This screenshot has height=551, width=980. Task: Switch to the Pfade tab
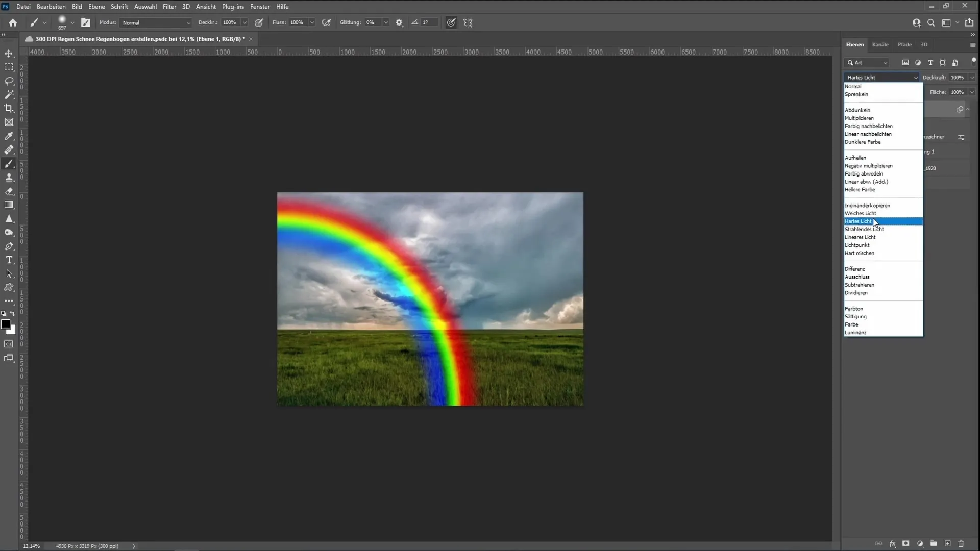click(x=904, y=45)
